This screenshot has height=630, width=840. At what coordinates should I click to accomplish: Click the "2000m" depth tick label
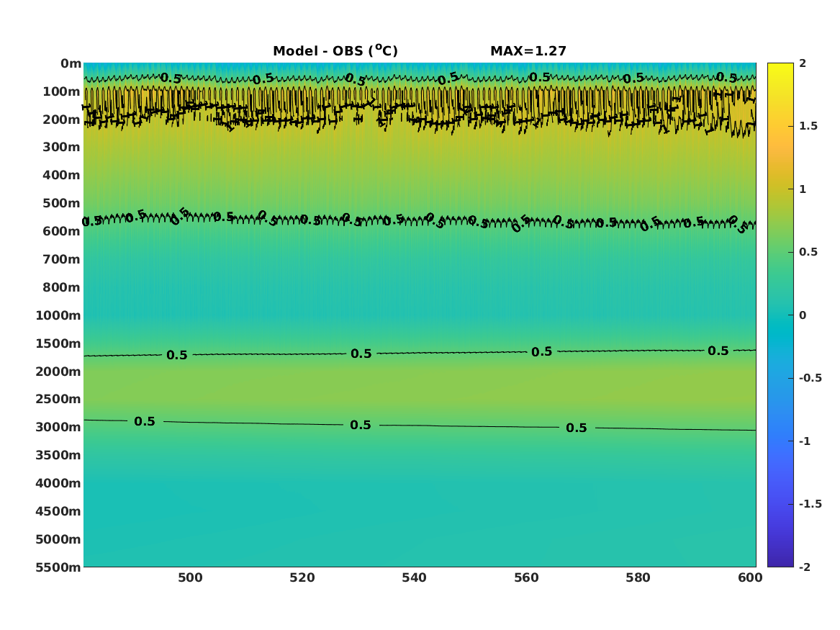click(58, 372)
